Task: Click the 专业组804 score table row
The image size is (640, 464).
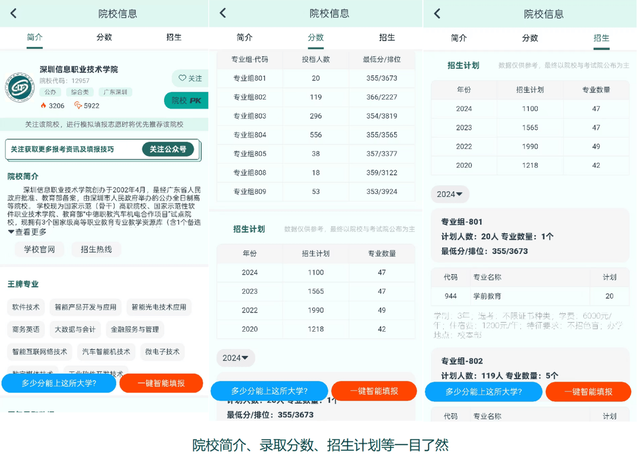Action: pyautogui.click(x=316, y=135)
